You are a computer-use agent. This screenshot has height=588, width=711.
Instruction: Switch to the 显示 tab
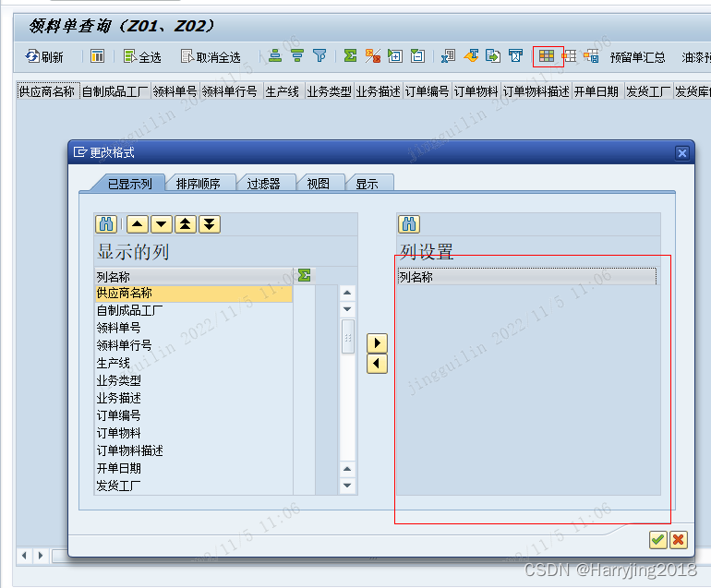tap(367, 184)
